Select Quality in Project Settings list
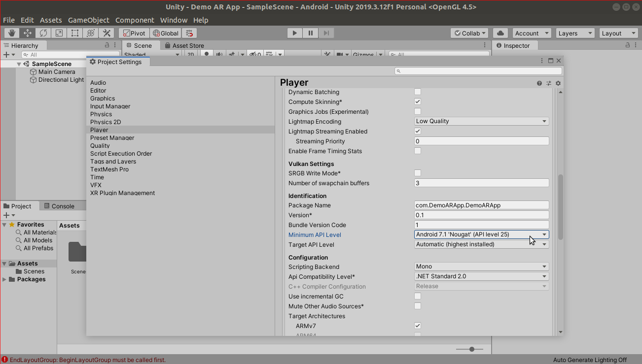Image resolution: width=642 pixels, height=364 pixels. point(100,146)
